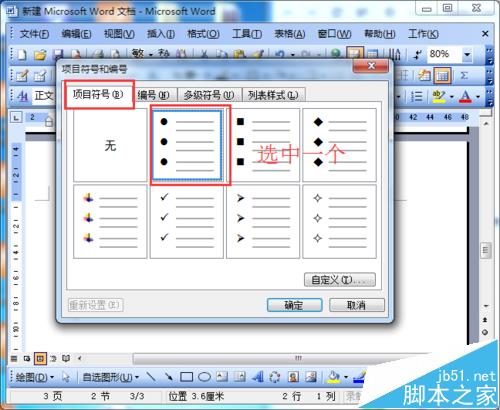Image resolution: width=500 pixels, height=410 pixels.
Task: Select the colorful flower bullet style
Action: [x=110, y=222]
